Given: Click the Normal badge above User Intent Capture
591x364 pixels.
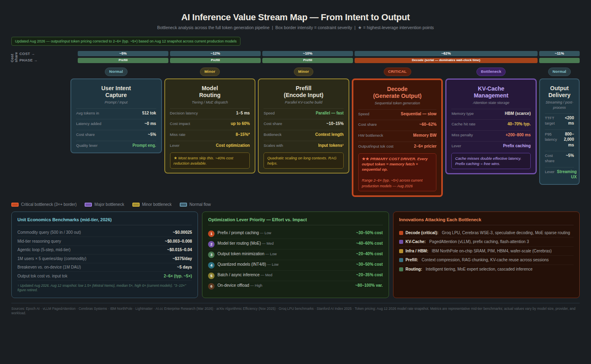Looking at the screenshot, I should pyautogui.click(x=116, y=72).
